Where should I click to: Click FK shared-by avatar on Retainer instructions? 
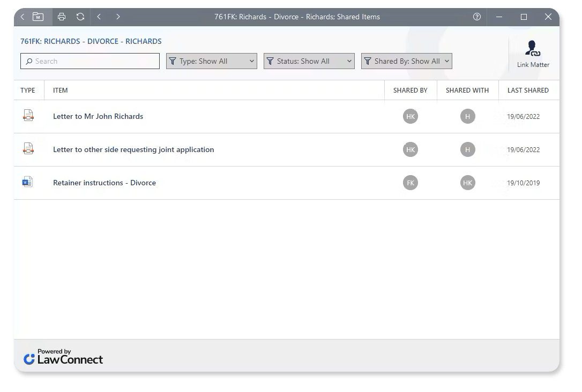(x=411, y=183)
